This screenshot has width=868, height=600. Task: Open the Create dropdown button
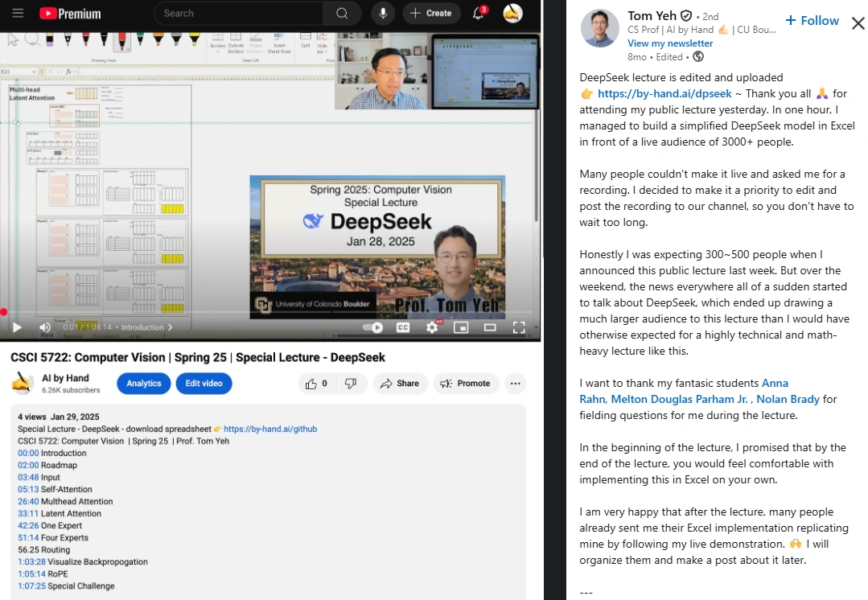click(431, 14)
